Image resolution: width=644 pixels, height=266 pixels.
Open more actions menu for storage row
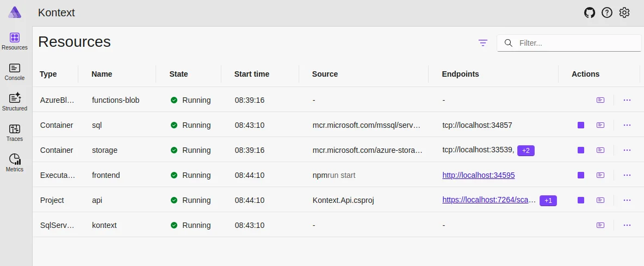(x=627, y=150)
